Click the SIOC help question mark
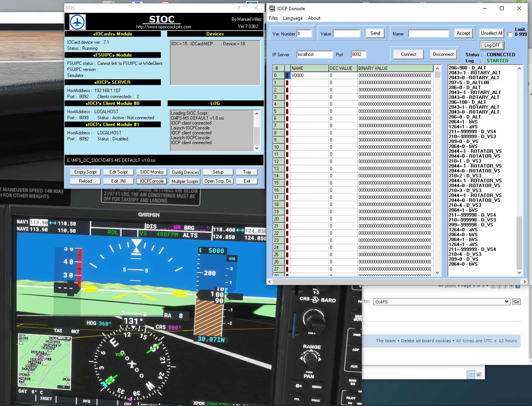 tap(238, 8)
